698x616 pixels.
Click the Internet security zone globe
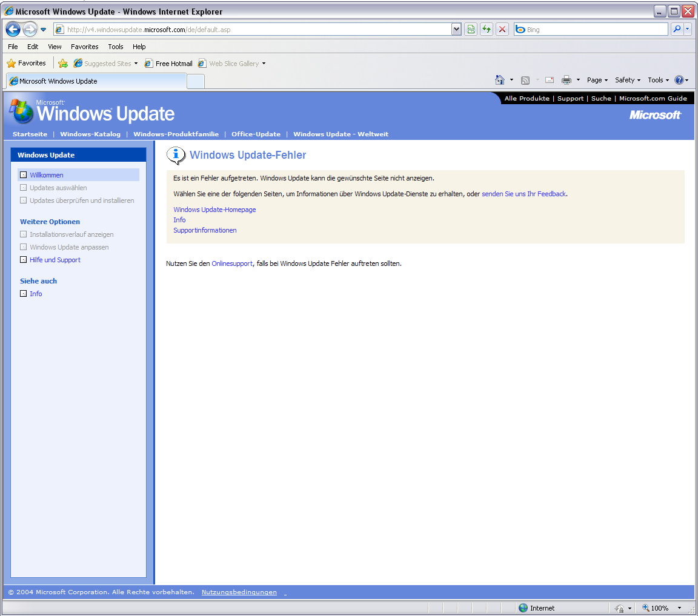[523, 608]
